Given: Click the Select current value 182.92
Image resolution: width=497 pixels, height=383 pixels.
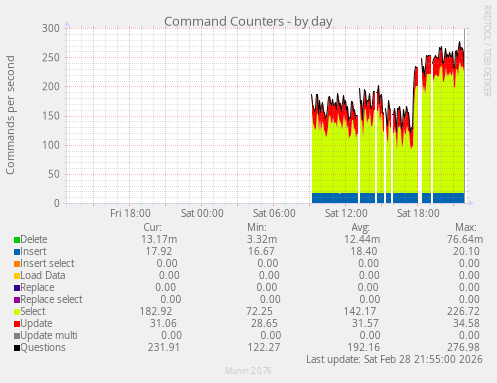Looking at the screenshot, I should click(156, 311).
